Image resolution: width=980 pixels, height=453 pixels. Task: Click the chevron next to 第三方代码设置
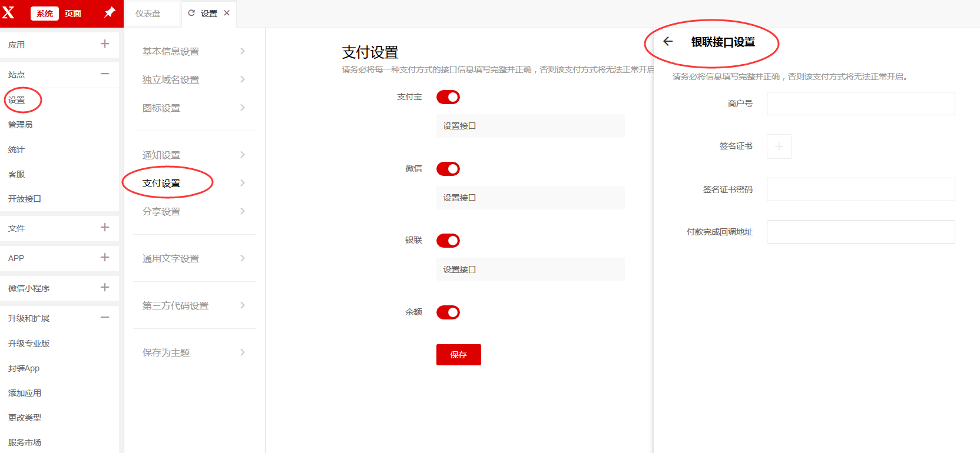(x=243, y=305)
